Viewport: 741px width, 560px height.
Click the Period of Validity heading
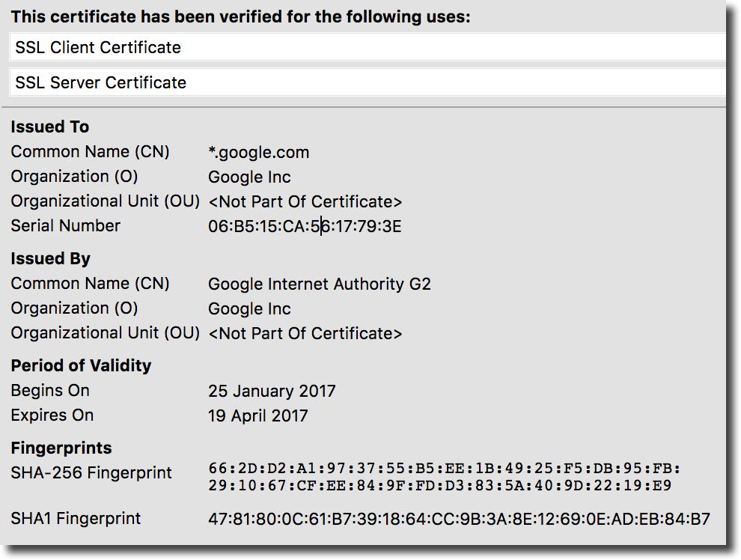[x=81, y=366]
